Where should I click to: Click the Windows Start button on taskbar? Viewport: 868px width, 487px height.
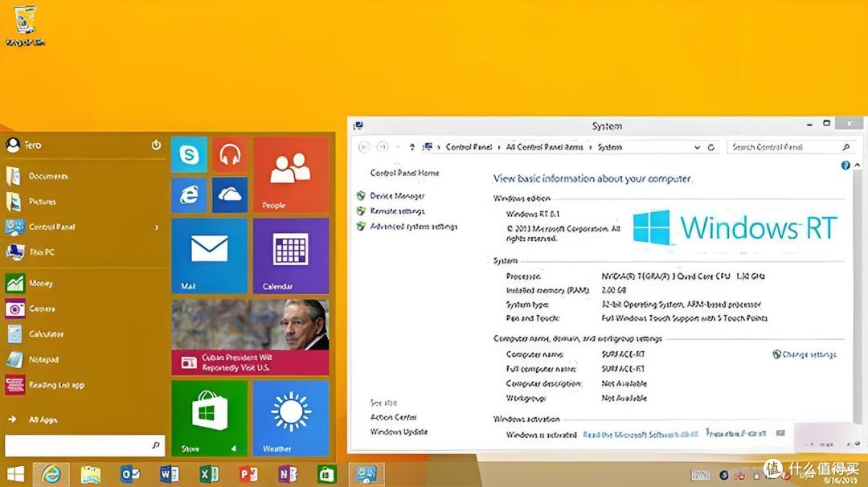click(15, 474)
